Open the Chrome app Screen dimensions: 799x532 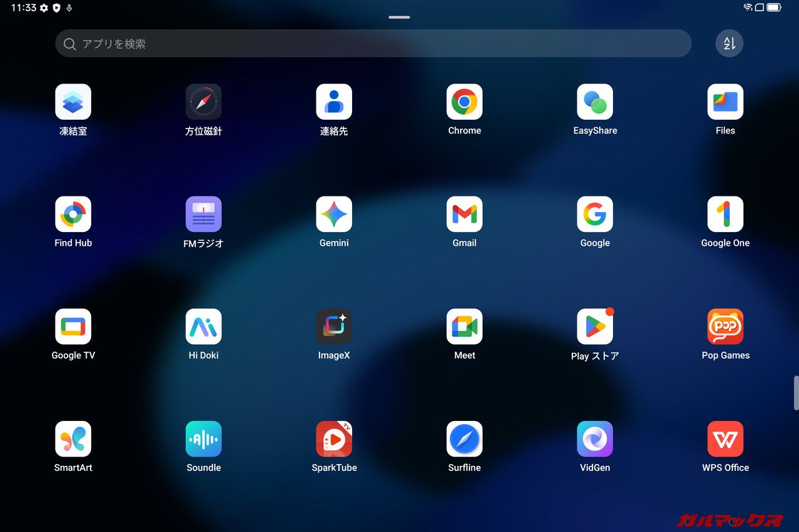tap(464, 102)
